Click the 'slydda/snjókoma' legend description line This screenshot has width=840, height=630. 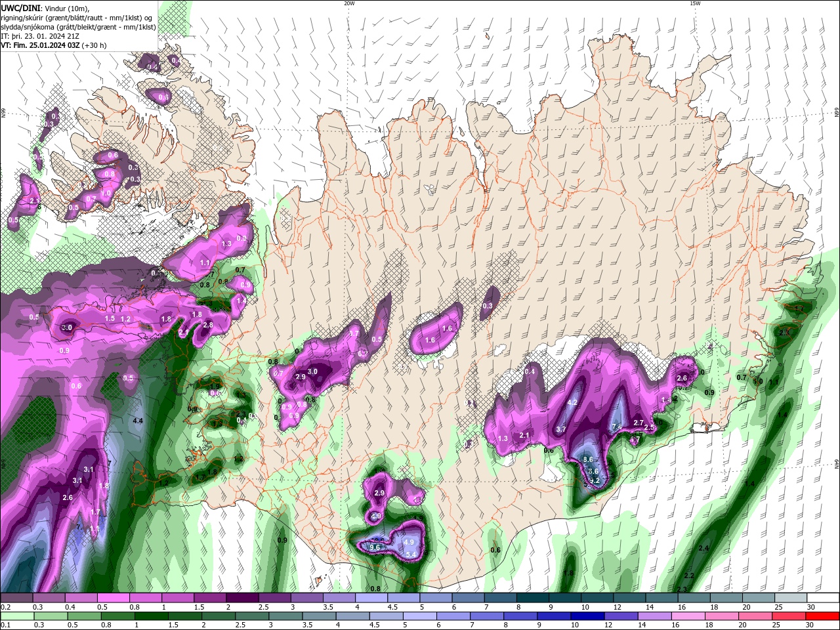(78, 27)
